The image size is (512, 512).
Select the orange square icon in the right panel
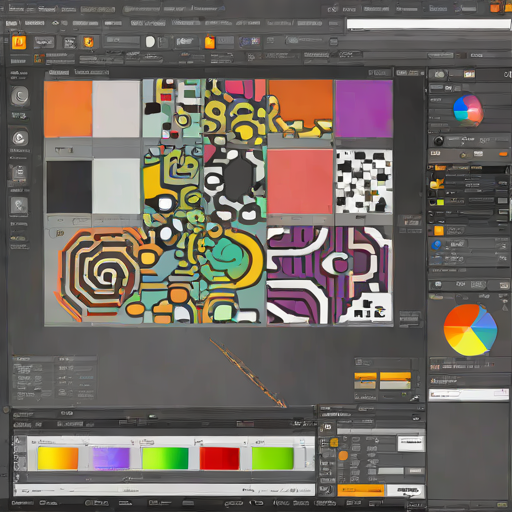click(x=439, y=231)
